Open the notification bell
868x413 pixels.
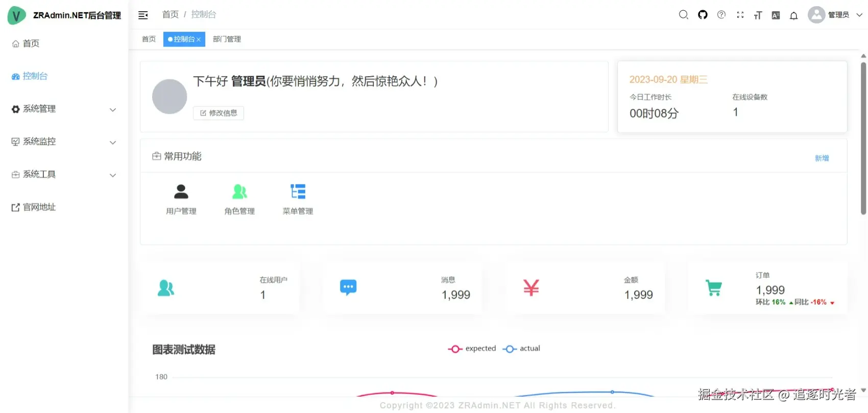(x=794, y=15)
